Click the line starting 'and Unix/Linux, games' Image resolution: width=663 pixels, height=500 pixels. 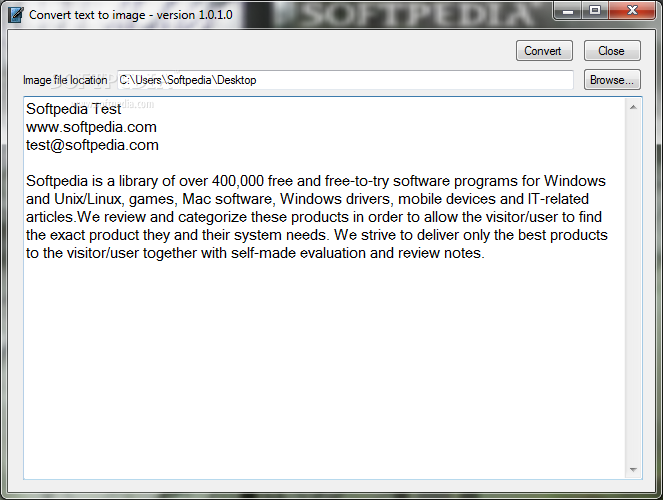tap(307, 199)
